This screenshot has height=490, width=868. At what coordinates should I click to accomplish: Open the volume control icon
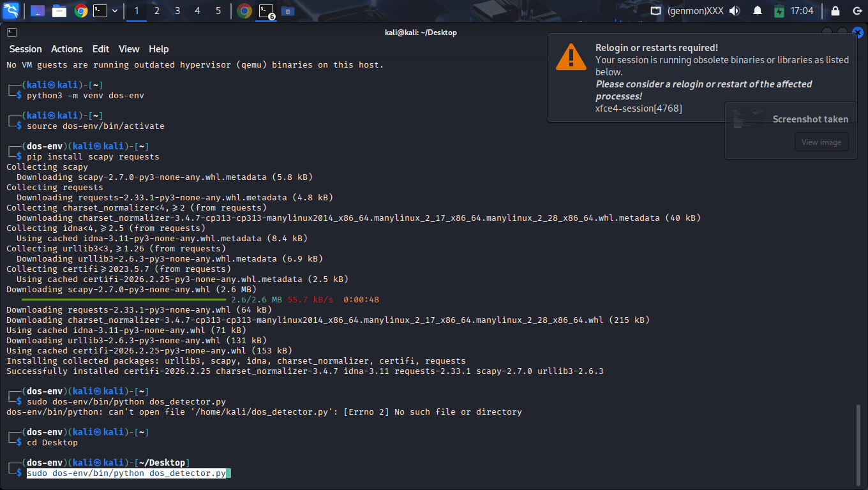[x=735, y=11]
